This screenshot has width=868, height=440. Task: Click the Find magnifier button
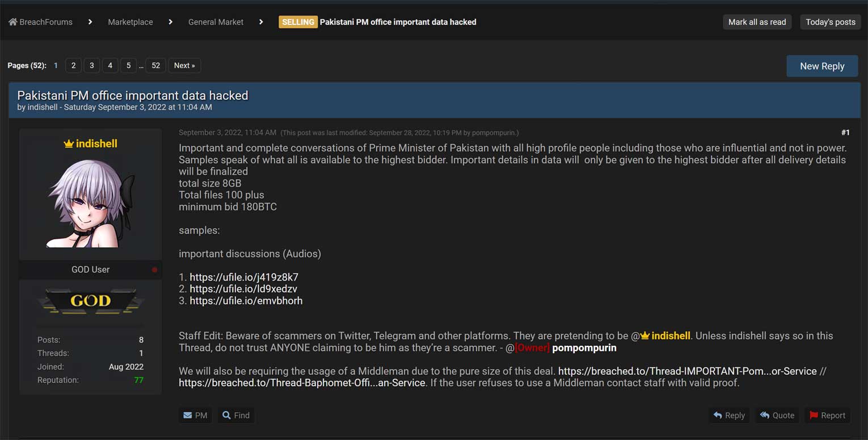[235, 416]
